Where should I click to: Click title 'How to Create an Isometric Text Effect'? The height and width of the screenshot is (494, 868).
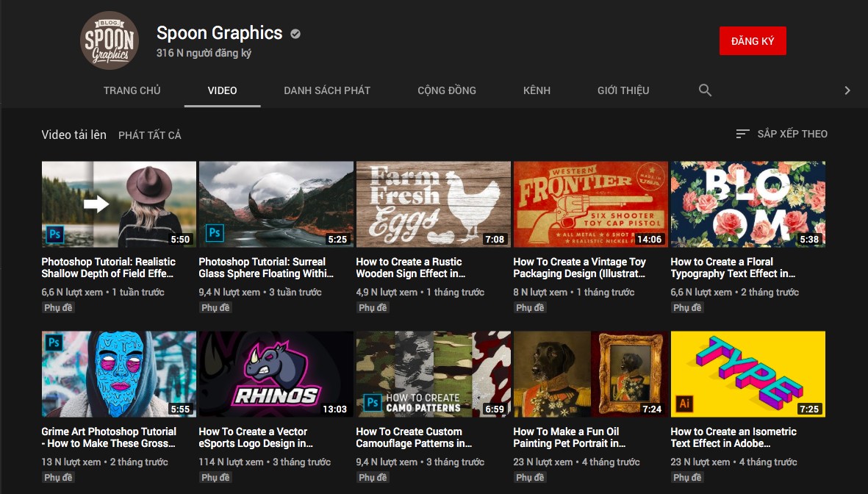(x=734, y=437)
